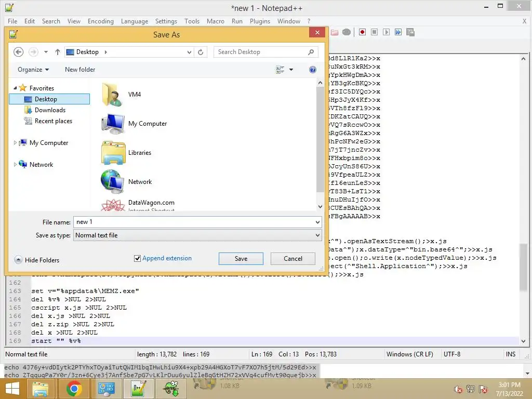Screen dimensions: 532x399
Task: Expand My Computer in navigation pane
Action: tap(15, 143)
